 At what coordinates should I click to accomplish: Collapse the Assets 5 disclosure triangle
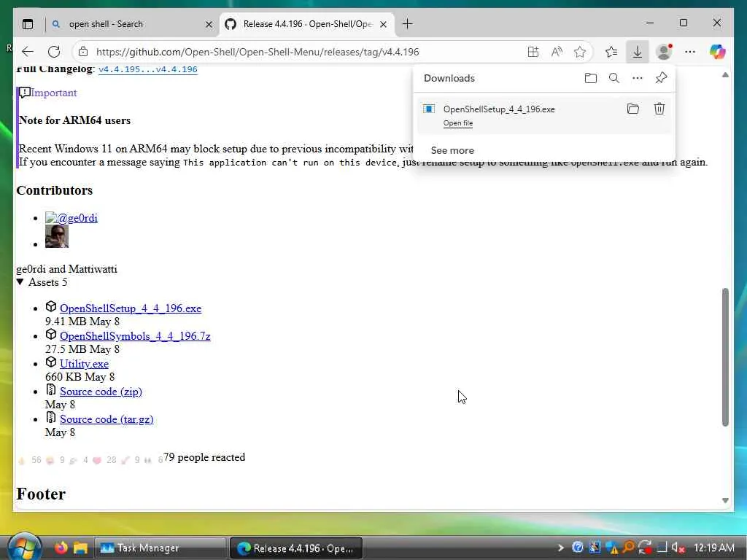[20, 282]
